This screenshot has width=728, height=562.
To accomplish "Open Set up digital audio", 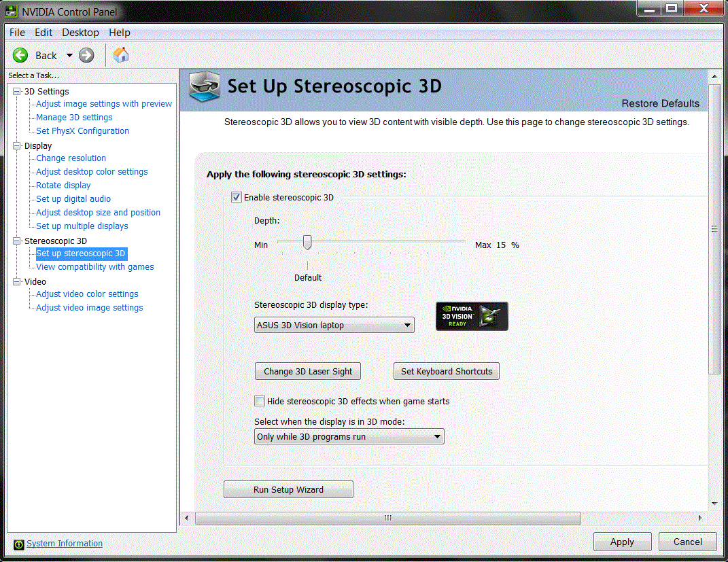I will click(x=73, y=198).
